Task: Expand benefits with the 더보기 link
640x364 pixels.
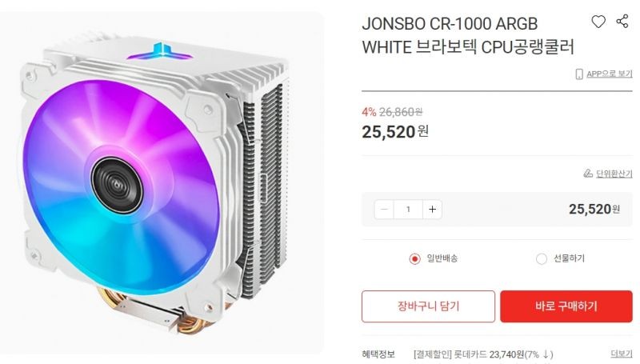Action: point(622,354)
